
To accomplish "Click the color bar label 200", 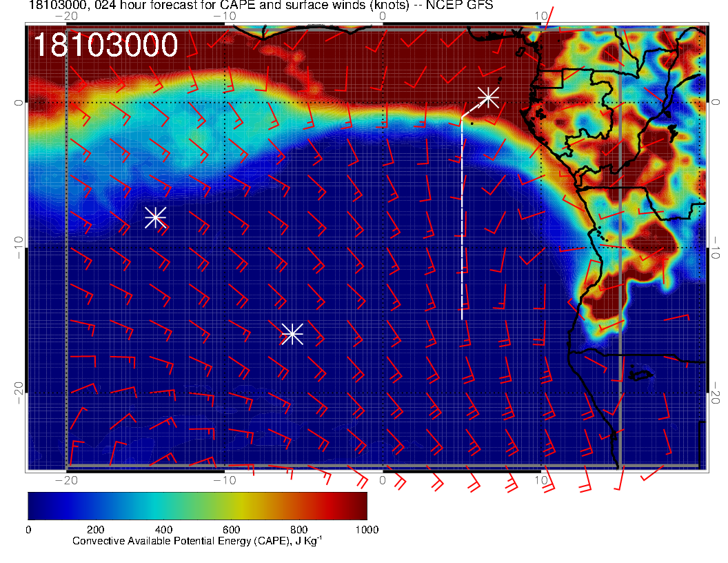I will coord(95,530).
